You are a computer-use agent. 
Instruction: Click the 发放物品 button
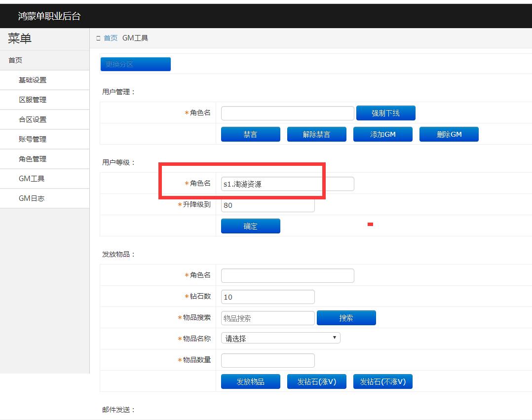[250, 382]
